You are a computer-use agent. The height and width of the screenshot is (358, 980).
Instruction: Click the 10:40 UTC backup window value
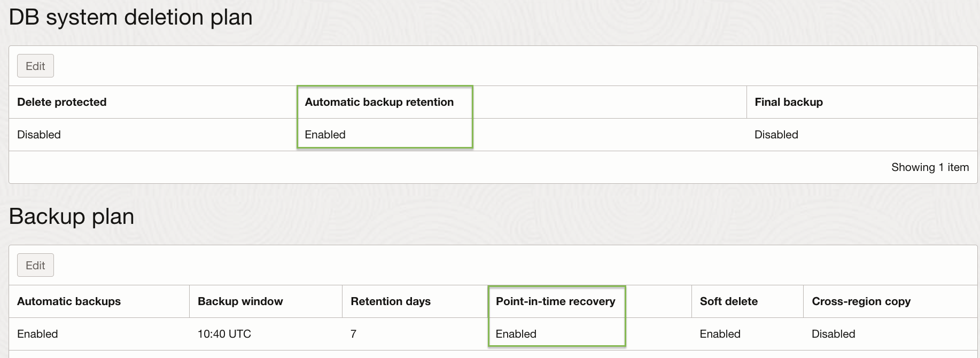coord(224,333)
